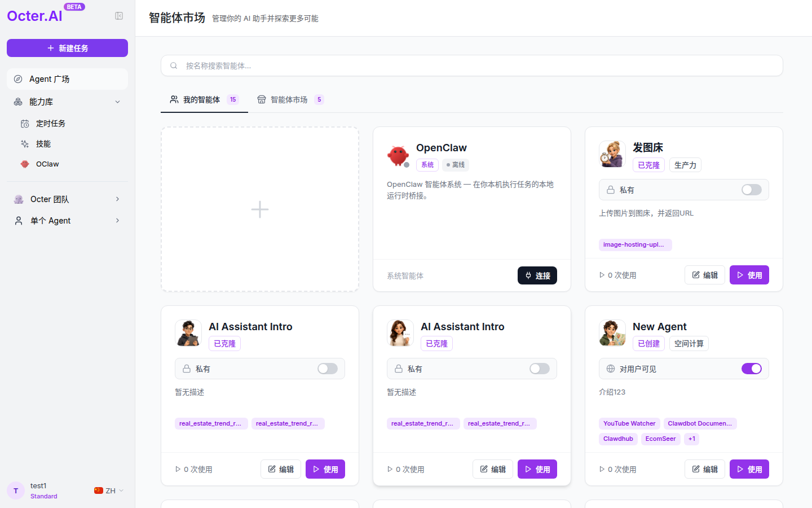Viewport: 812px width, 508px height.
Task: Click the lock icon on 发图床 card
Action: (611, 190)
